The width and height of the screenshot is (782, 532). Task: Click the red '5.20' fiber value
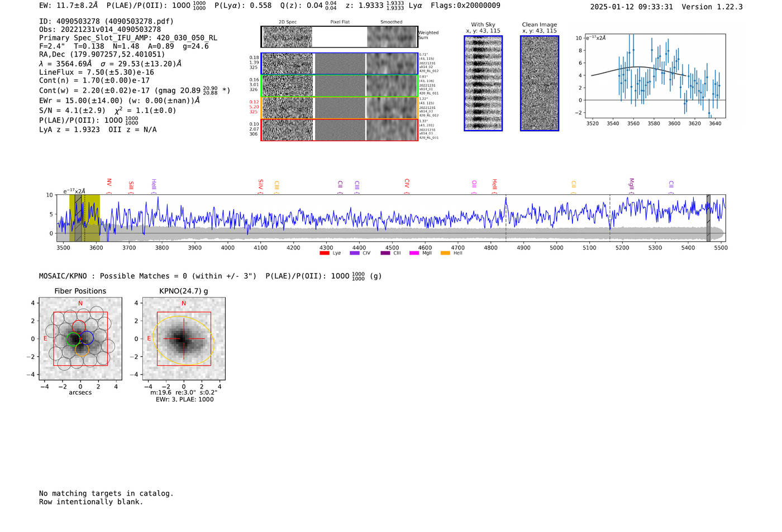point(254,107)
